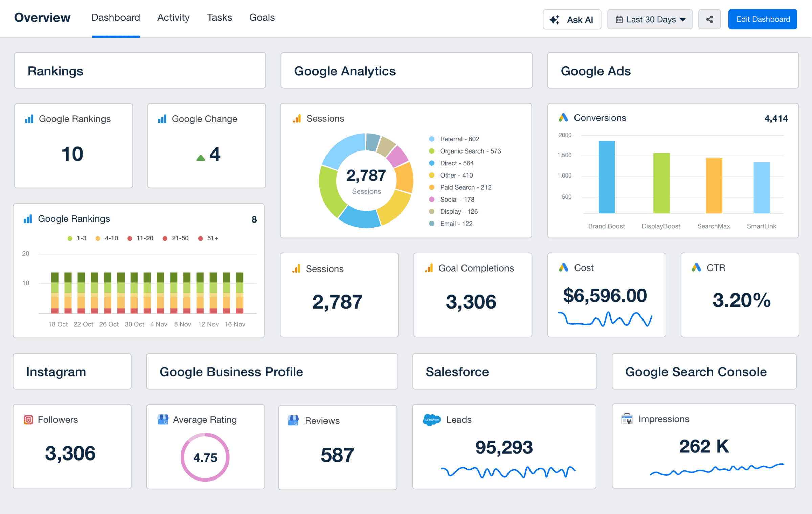Image resolution: width=812 pixels, height=514 pixels.
Task: Click the Ask AI button
Action: coord(572,20)
